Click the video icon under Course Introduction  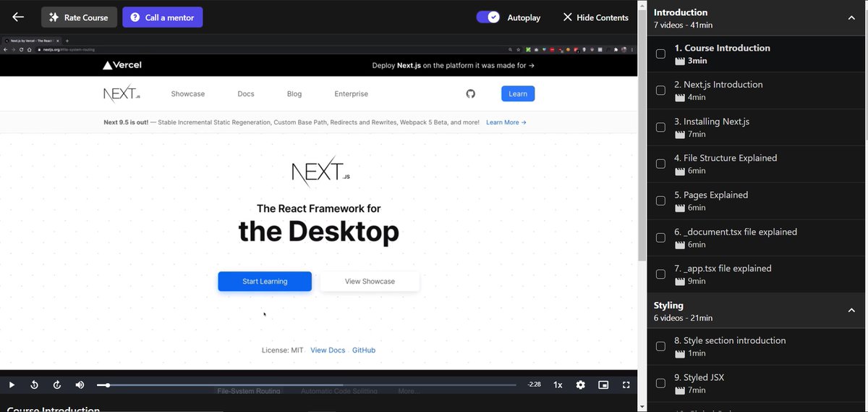coord(679,62)
